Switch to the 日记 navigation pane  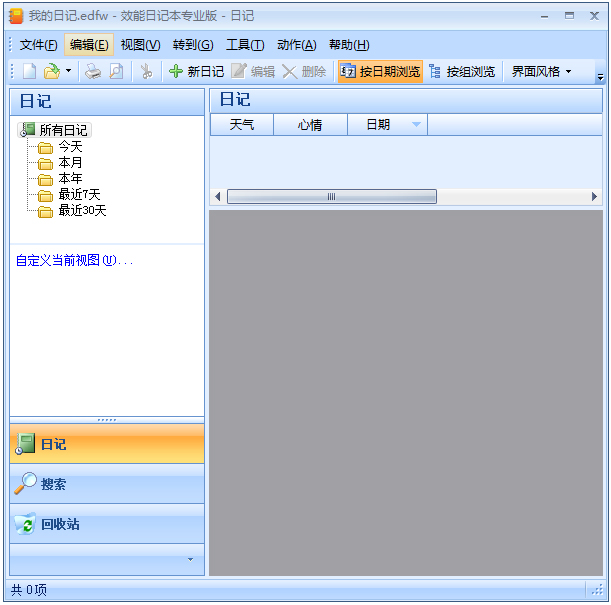(107, 444)
